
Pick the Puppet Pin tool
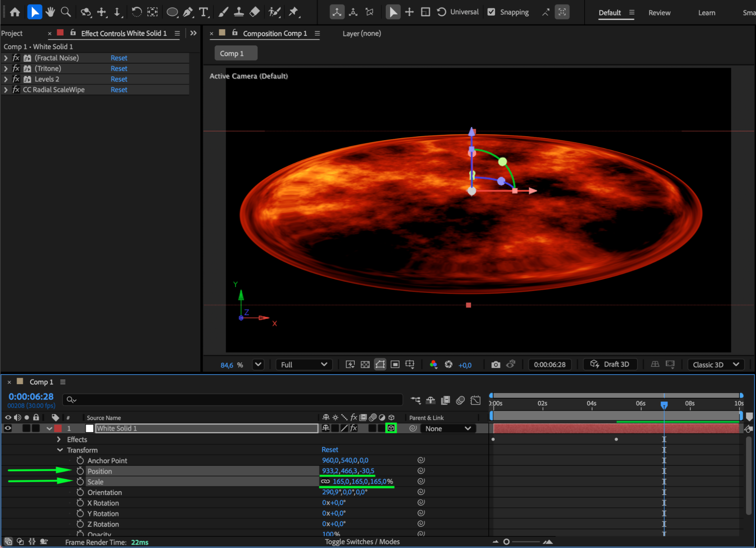click(x=293, y=12)
